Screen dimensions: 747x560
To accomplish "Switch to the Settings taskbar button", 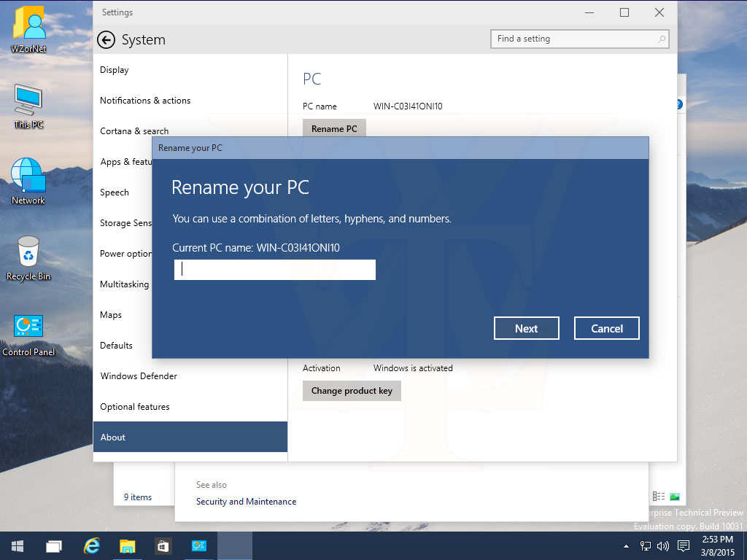I will [x=235, y=545].
